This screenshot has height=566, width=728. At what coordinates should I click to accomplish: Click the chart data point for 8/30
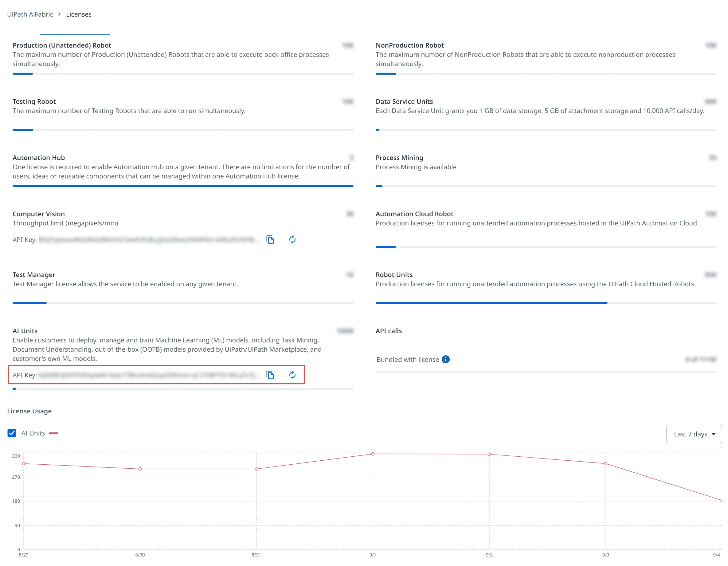point(140,469)
